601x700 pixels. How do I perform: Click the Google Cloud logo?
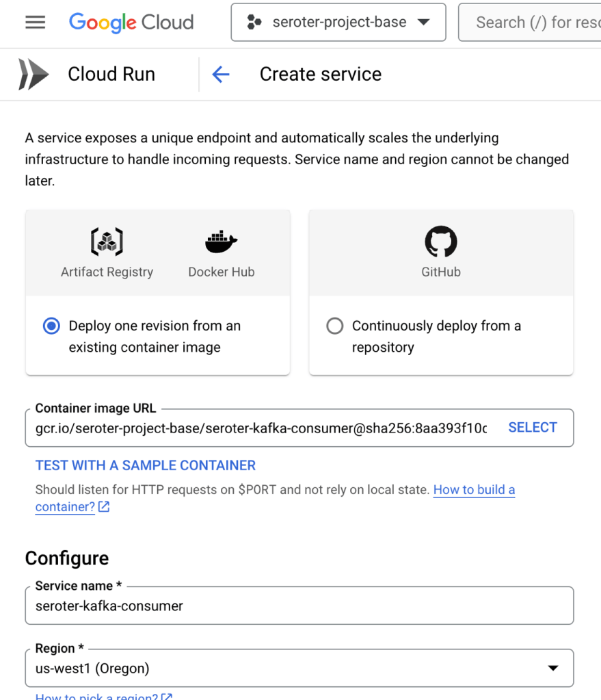(x=131, y=23)
